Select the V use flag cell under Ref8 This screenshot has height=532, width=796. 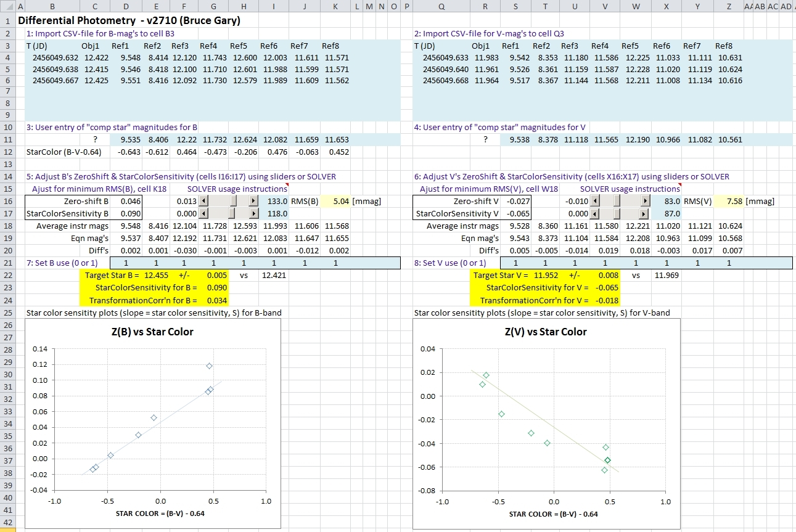point(729,263)
